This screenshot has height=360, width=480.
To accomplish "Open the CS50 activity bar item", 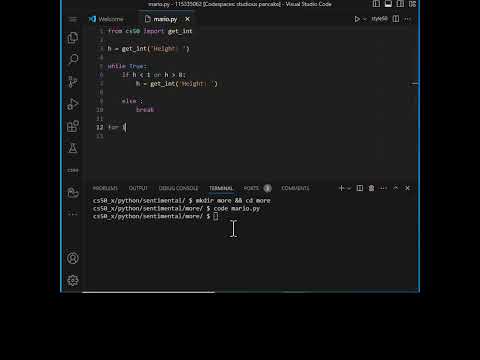I will click(x=73, y=170).
